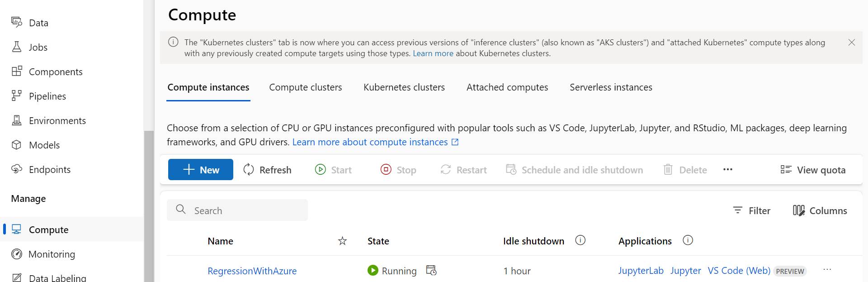
Task: Open row actions ellipsis for RegressionWithAzure
Action: [827, 269]
